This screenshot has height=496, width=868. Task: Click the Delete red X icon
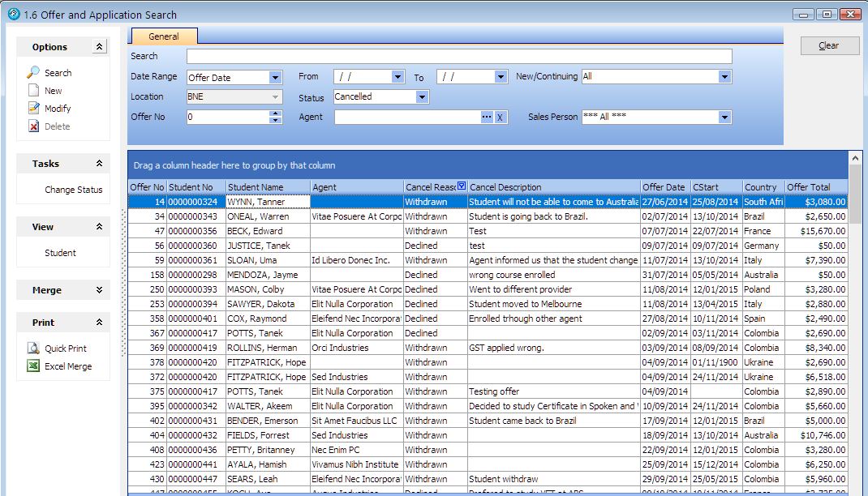click(33, 126)
